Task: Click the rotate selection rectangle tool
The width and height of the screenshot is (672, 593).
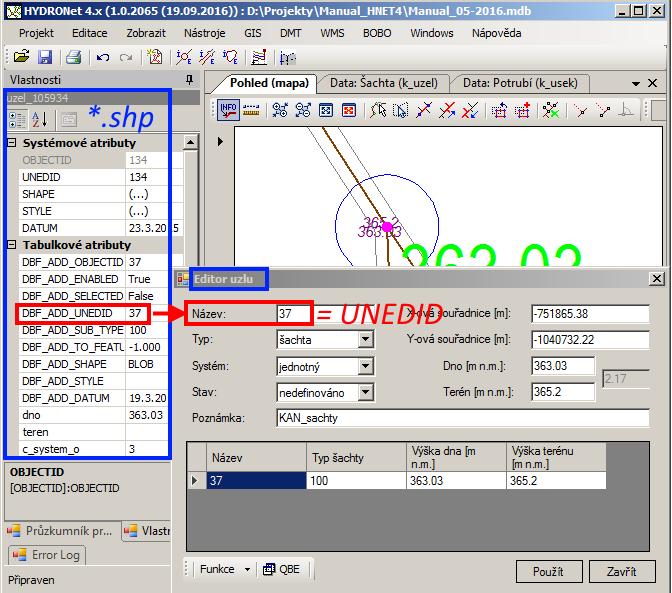Action: 499,110
